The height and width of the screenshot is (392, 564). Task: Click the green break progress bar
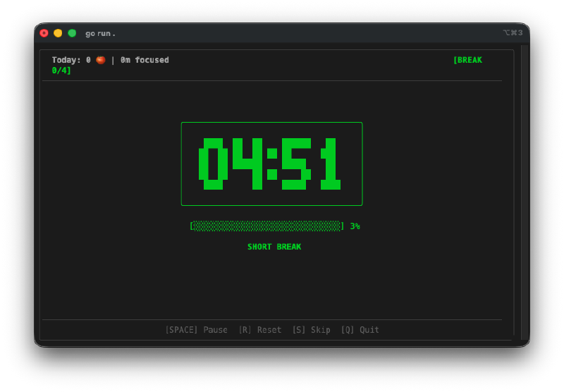(266, 226)
